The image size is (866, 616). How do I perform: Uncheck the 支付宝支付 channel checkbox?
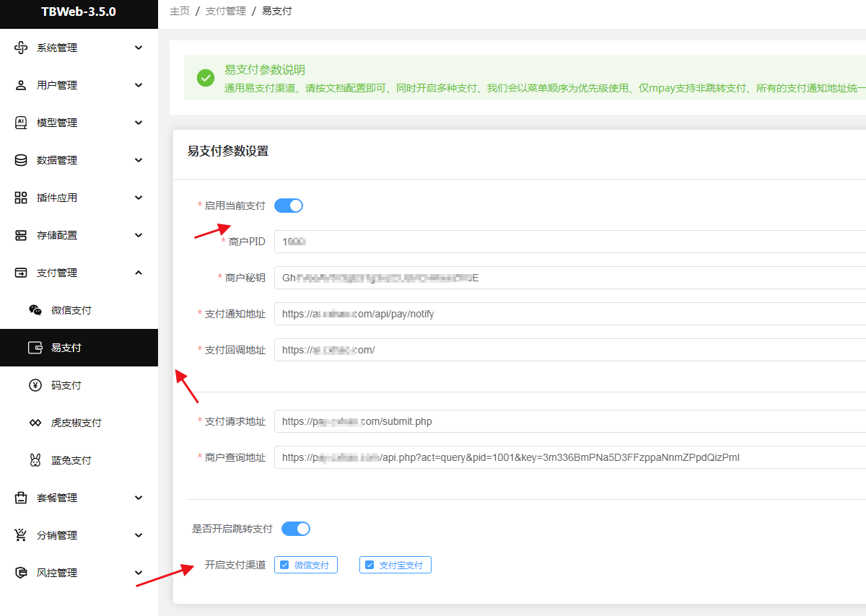point(369,565)
